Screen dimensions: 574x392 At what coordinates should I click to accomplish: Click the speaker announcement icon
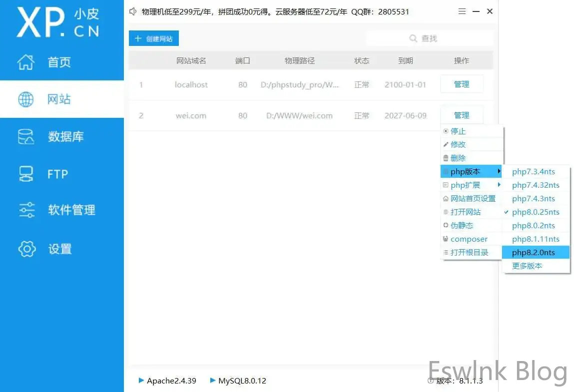coord(133,11)
